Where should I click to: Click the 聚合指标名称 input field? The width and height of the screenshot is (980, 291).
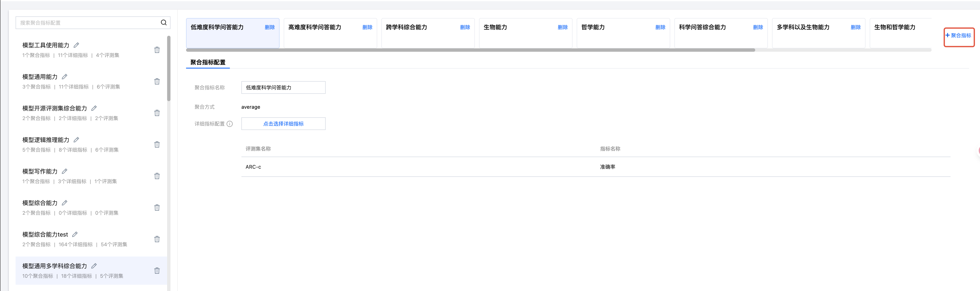(283, 87)
